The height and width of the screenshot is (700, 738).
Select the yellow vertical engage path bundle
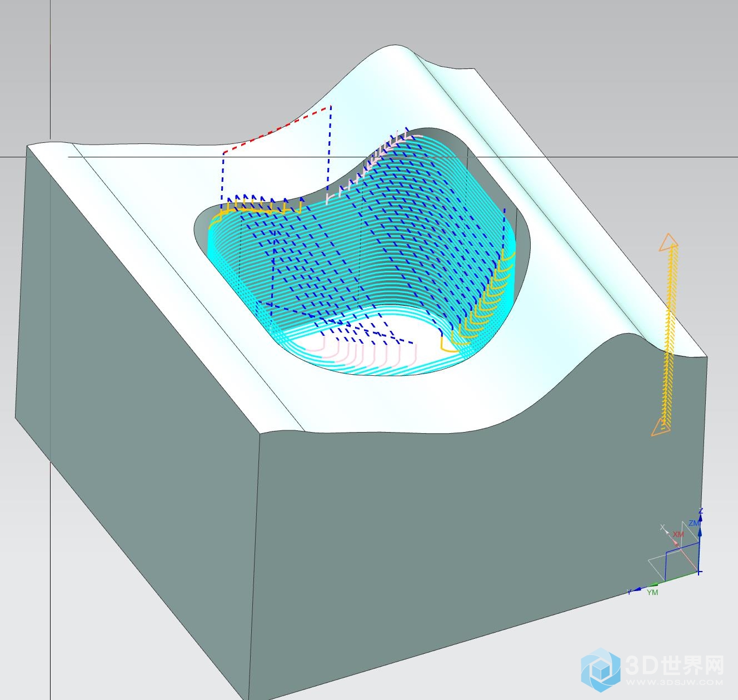point(669,337)
